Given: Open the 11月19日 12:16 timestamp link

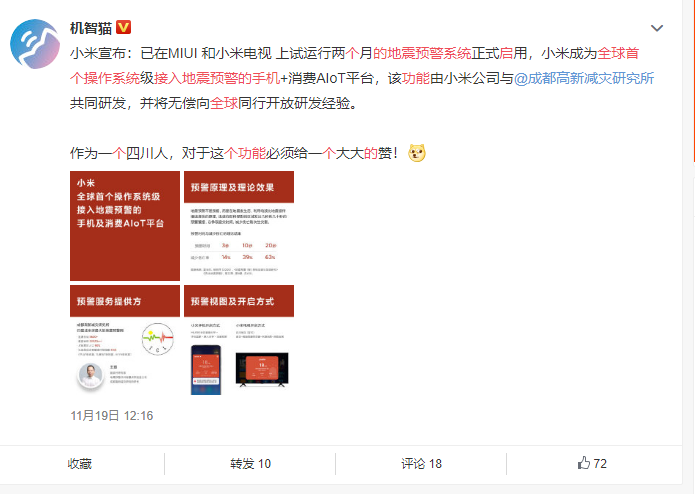Looking at the screenshot, I should tap(112, 416).
